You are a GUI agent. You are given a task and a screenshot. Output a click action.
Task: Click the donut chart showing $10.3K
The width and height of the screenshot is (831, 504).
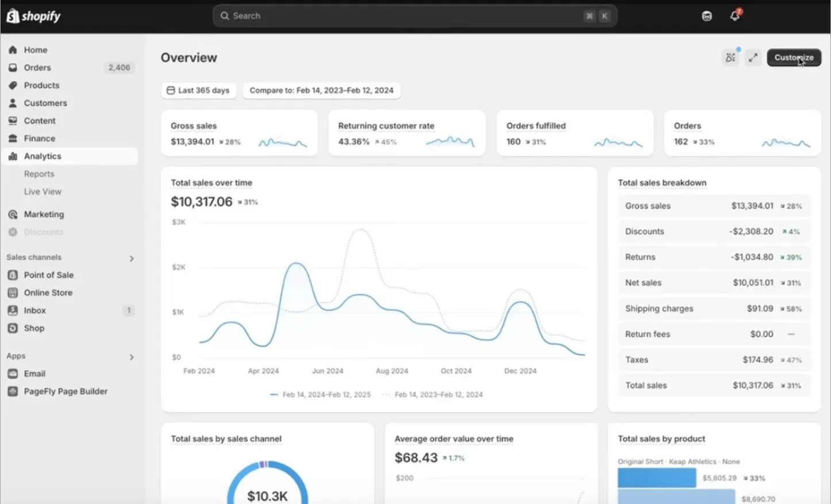268,482
